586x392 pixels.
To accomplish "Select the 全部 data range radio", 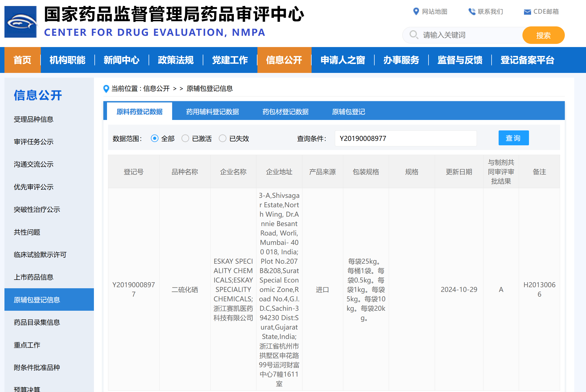I will (155, 138).
